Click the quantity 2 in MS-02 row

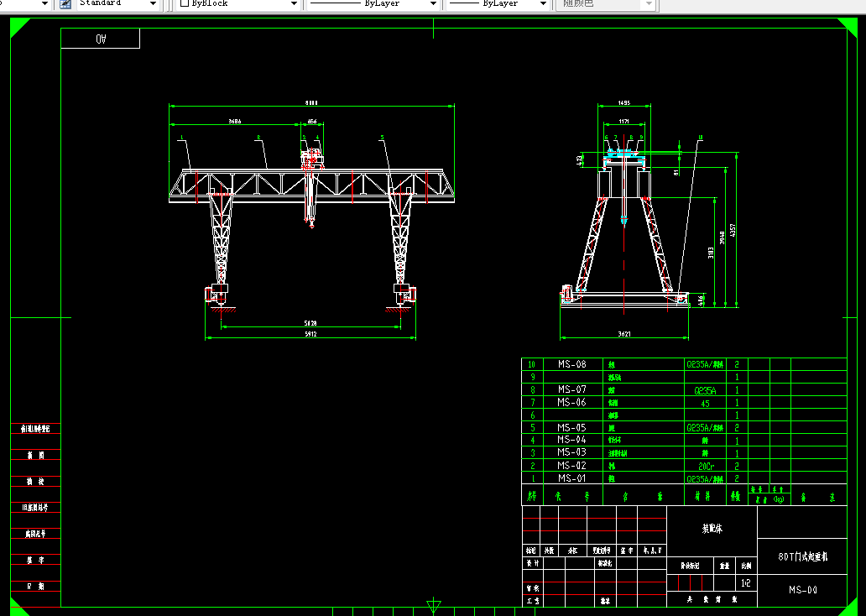click(x=737, y=466)
